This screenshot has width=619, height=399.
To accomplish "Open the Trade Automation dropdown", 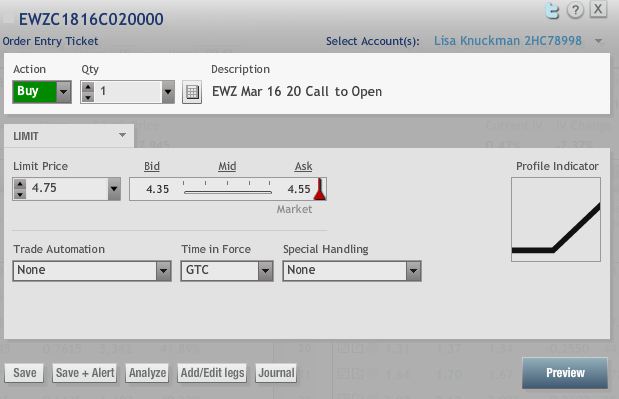I will (92, 271).
